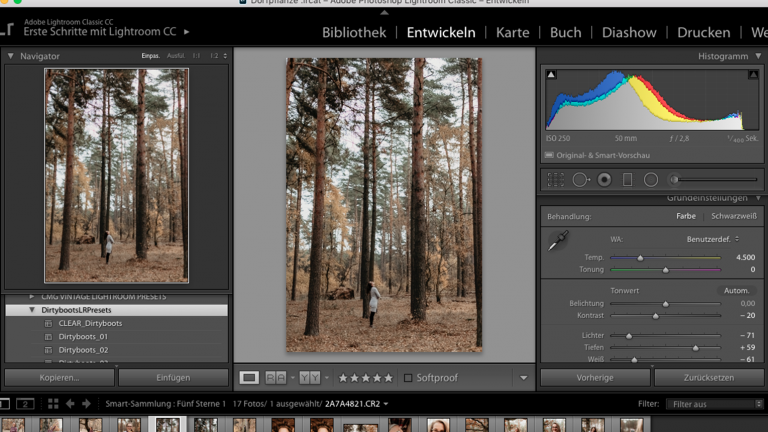Expand CMG VINTAGE LIGHTROOM PRESETS folder
768x432 pixels.
(x=31, y=296)
